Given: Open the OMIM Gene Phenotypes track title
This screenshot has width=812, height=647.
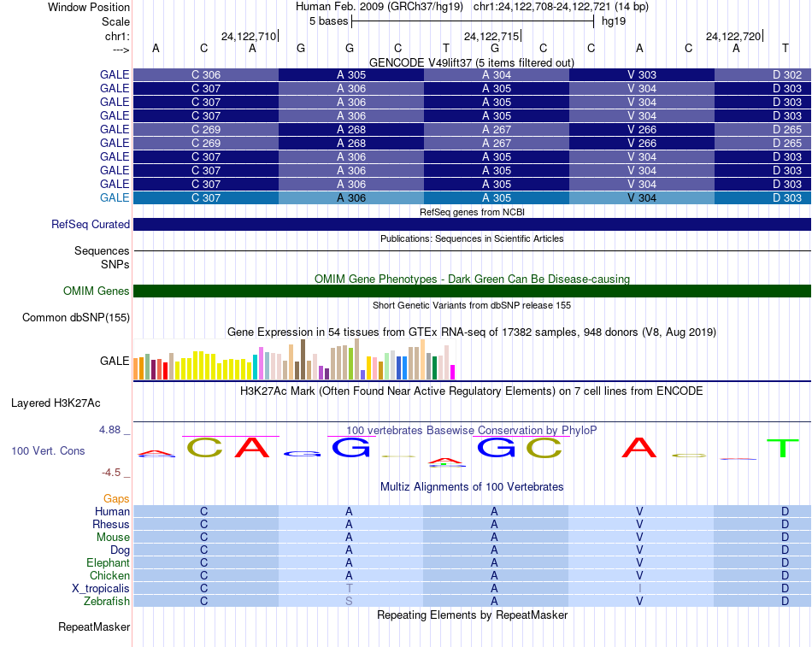Looking at the screenshot, I should [472, 279].
